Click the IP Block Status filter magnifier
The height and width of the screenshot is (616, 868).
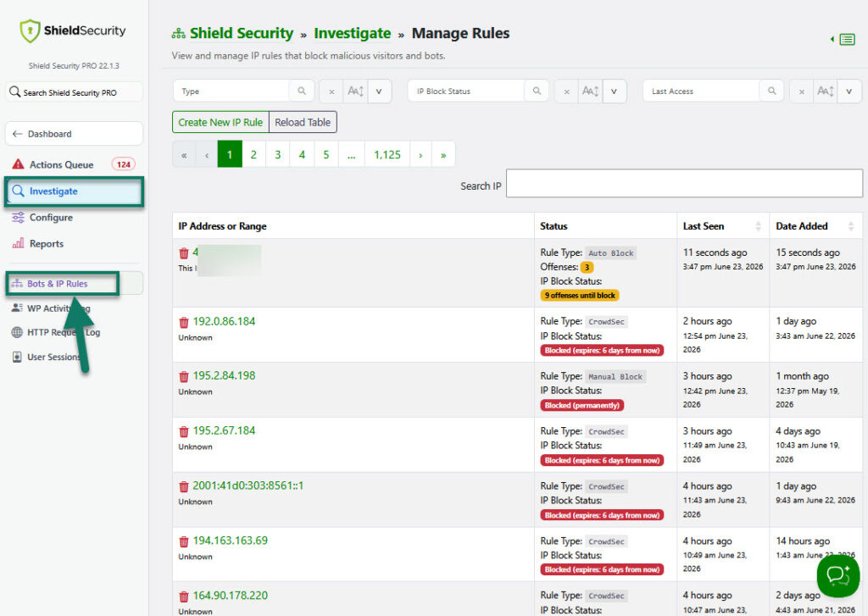537,91
